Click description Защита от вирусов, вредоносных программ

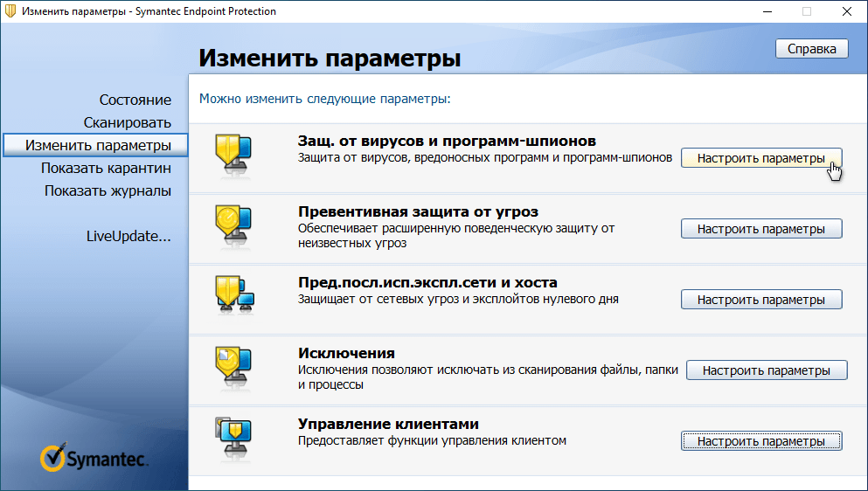click(485, 157)
